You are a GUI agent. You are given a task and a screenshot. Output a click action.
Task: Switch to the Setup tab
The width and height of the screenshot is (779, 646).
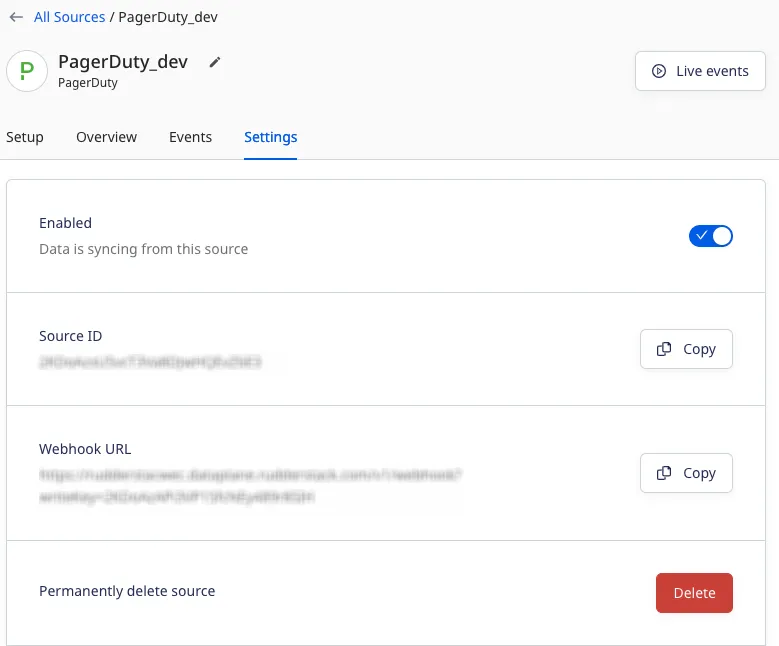tap(25, 137)
